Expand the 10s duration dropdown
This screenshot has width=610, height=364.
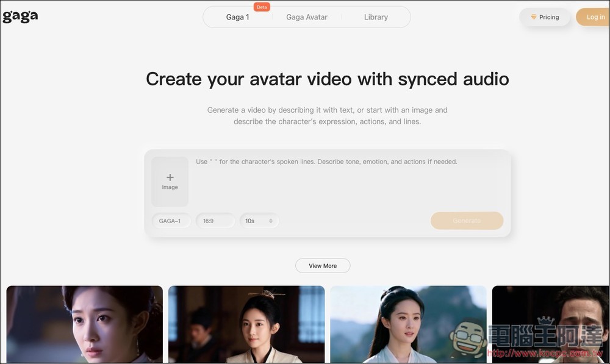pyautogui.click(x=259, y=221)
